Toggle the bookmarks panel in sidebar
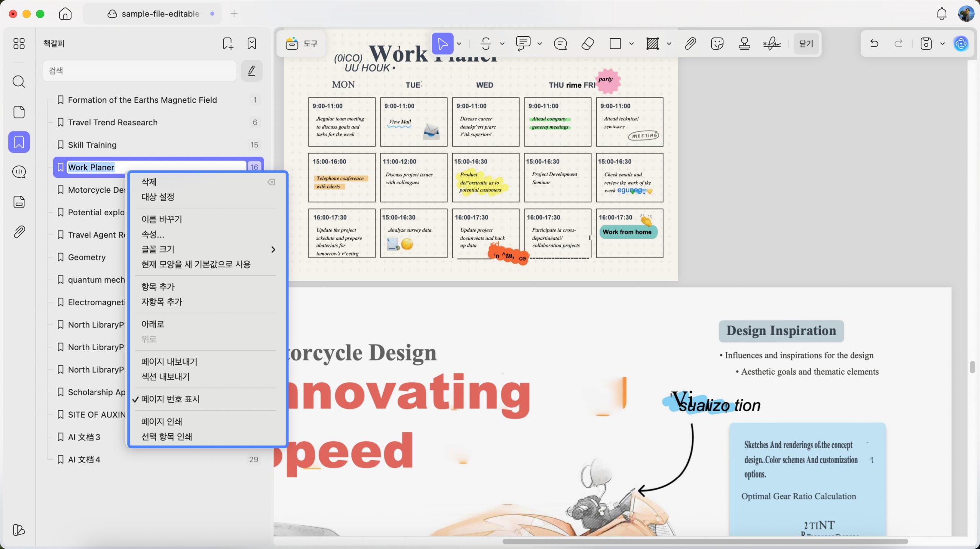 pos(19,142)
